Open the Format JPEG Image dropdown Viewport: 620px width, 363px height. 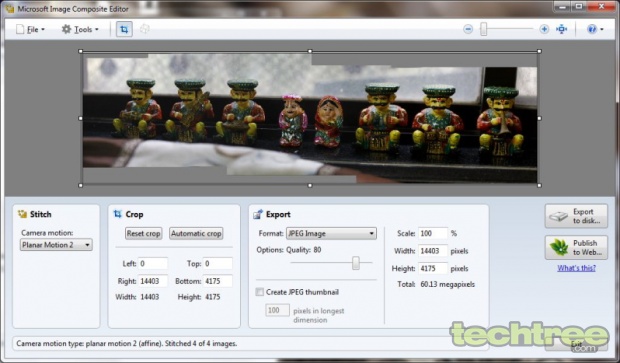point(331,233)
